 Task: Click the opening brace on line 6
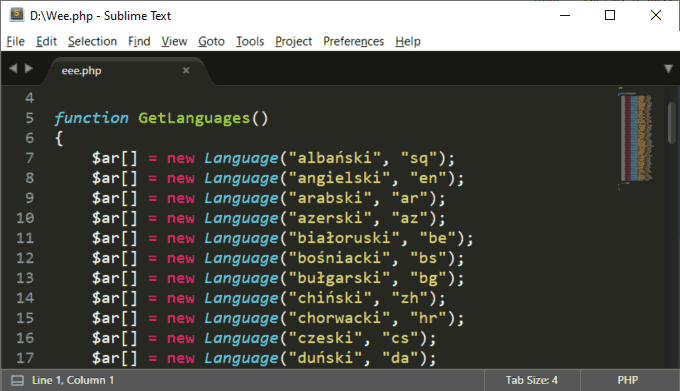59,138
